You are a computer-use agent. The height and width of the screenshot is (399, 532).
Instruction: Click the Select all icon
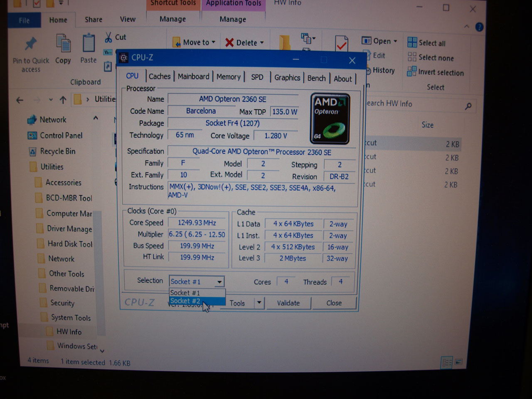(412, 42)
